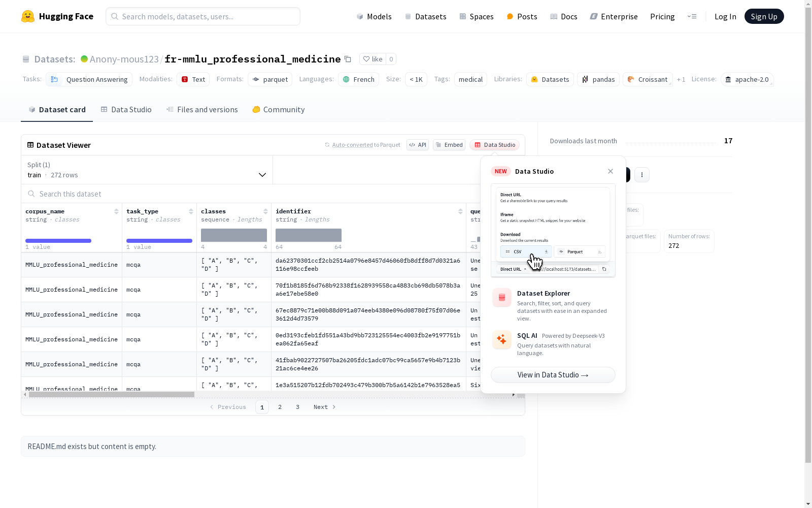Go to Datasets in the navigation
812x508 pixels.
point(426,16)
